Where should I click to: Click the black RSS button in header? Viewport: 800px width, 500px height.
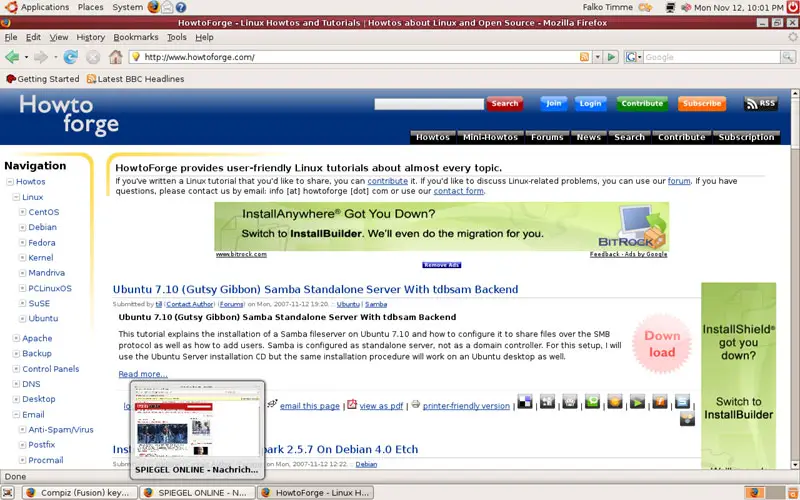pos(761,104)
